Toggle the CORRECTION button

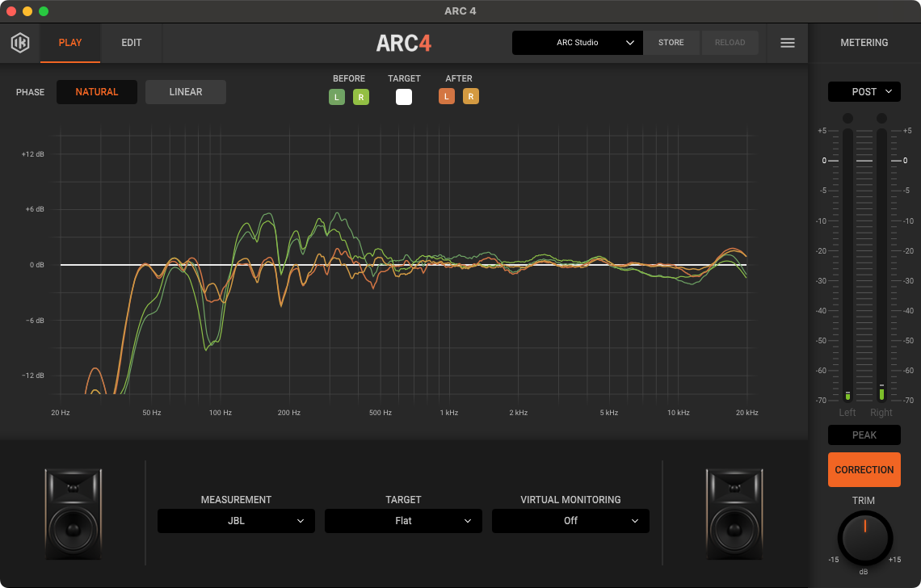[x=864, y=470]
